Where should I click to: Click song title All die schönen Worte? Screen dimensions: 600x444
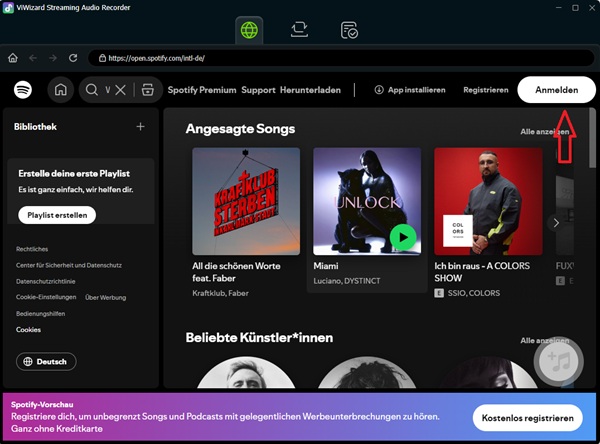pyautogui.click(x=236, y=272)
